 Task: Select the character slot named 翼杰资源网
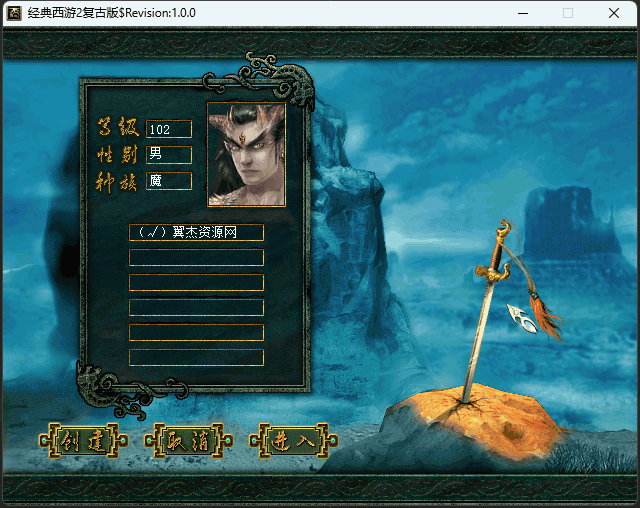click(196, 232)
